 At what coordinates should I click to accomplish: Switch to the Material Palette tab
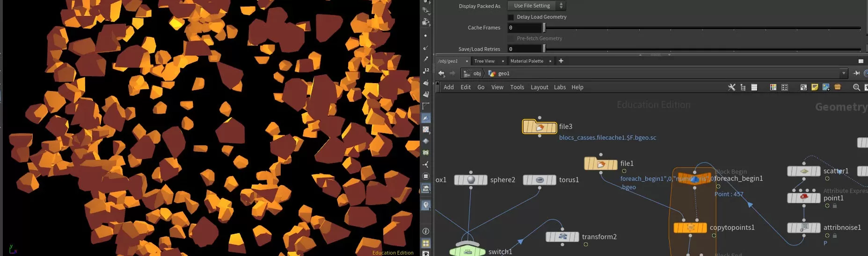pos(526,61)
